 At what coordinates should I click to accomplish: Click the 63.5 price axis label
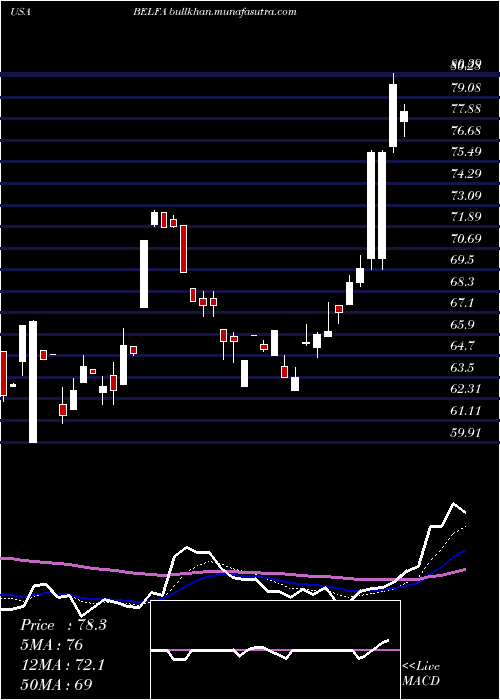coord(462,368)
